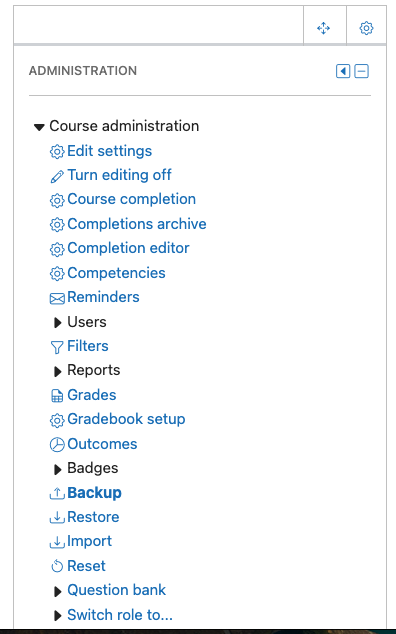
Task: Click the move block crosshair icon
Action: coord(323,28)
